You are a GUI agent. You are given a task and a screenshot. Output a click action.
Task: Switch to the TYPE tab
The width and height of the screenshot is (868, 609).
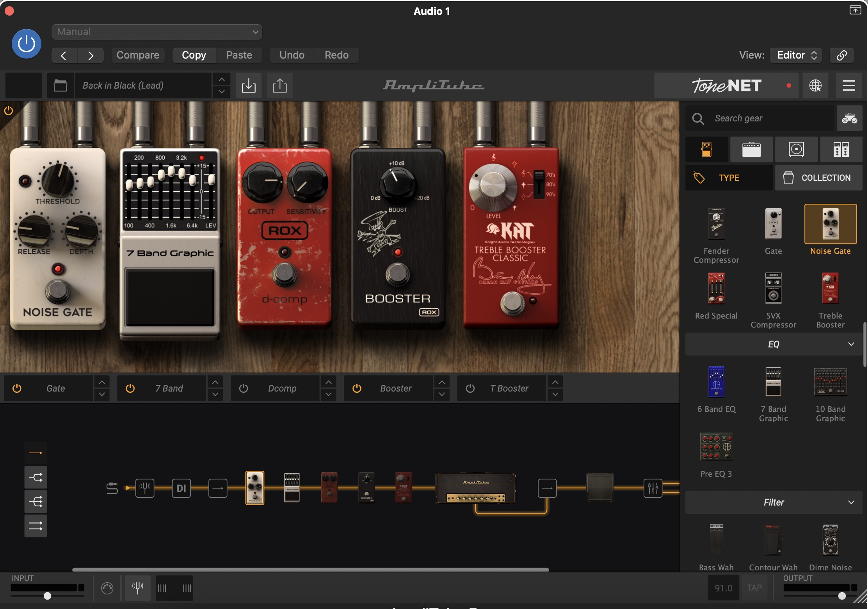[x=729, y=178]
